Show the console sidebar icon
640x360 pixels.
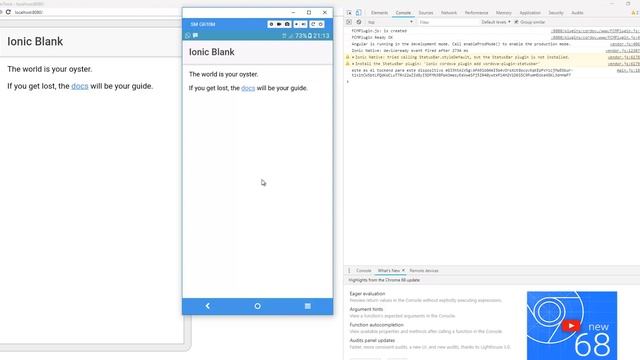pyautogui.click(x=349, y=22)
